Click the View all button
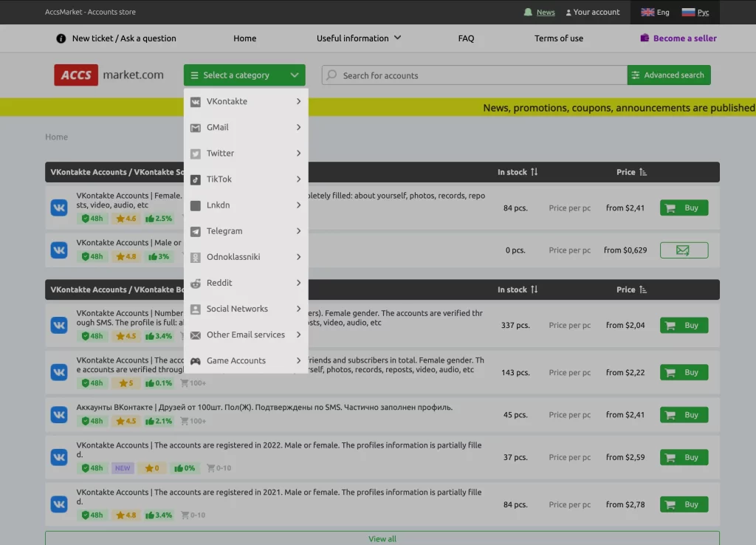 pyautogui.click(x=382, y=538)
